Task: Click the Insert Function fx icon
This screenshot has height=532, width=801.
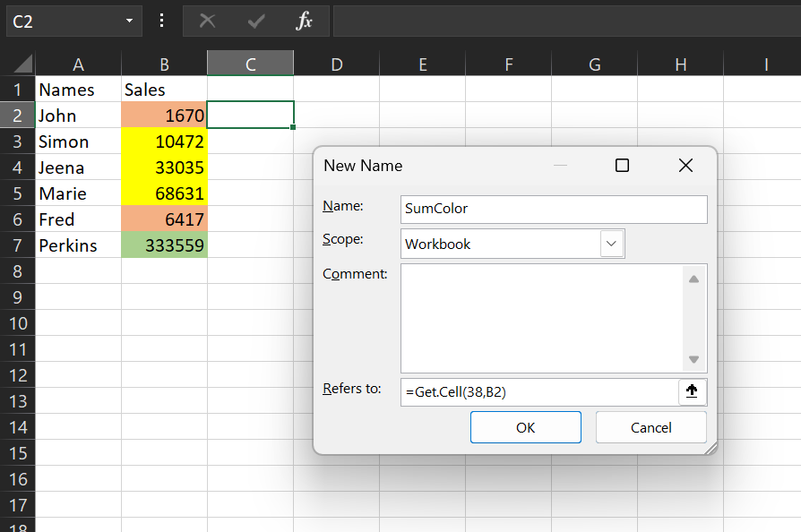Action: coord(304,21)
